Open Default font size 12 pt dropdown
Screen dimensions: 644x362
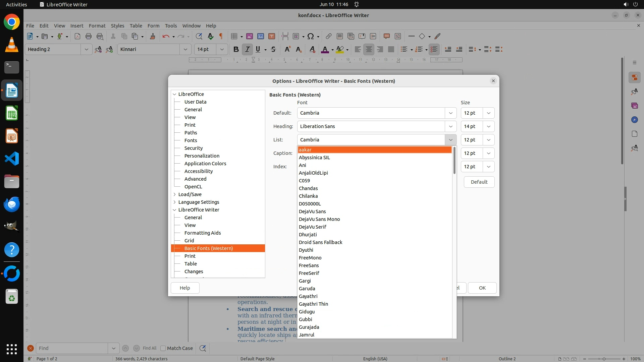coord(488,113)
